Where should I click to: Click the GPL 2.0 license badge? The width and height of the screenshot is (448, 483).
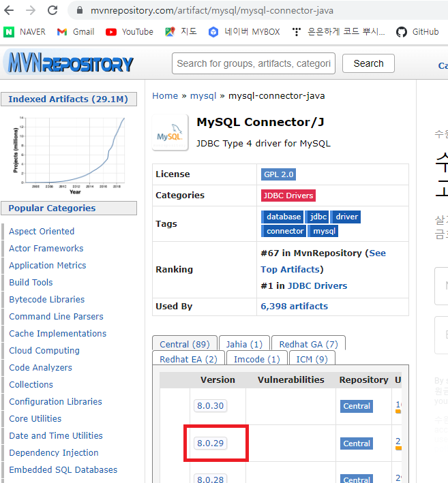278,174
